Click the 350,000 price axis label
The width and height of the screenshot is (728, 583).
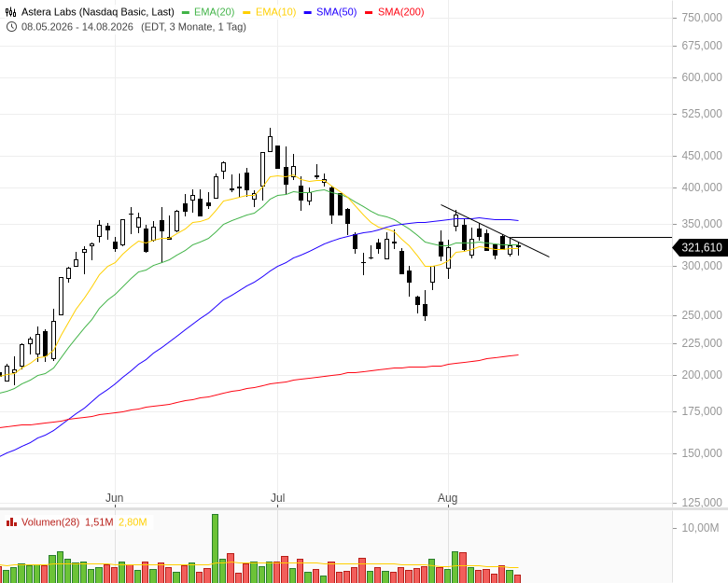coord(702,224)
